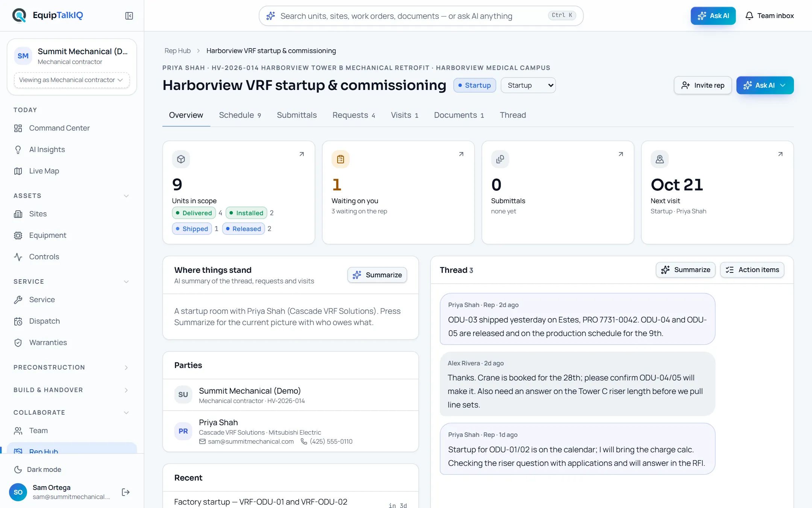Open the Team inbox bell icon
This screenshot has width=812, height=508.
pyautogui.click(x=749, y=16)
